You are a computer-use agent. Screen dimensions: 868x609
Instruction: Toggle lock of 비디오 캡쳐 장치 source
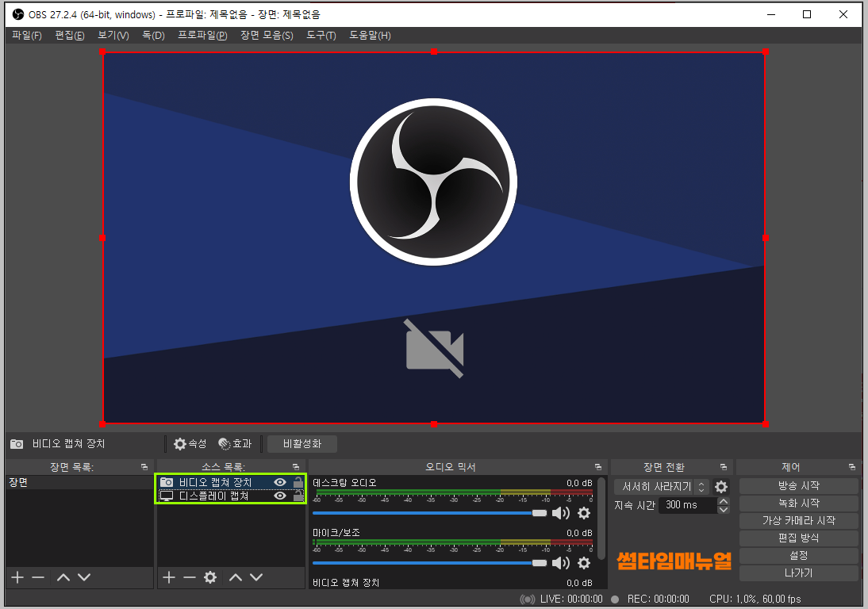(298, 482)
